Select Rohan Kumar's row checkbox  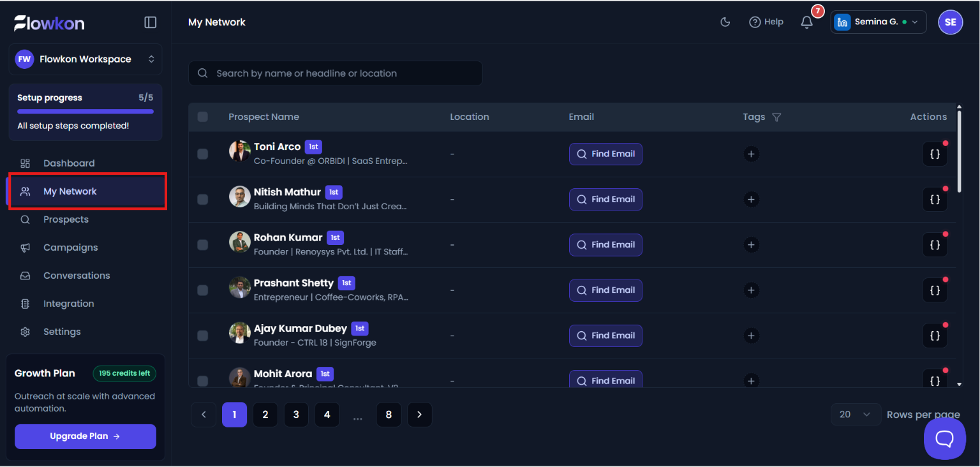click(x=203, y=245)
